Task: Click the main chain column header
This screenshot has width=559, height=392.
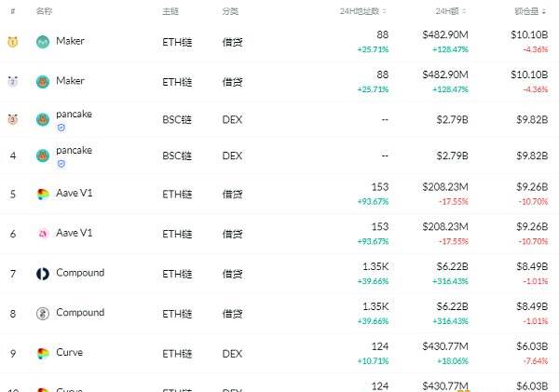Action: (170, 11)
